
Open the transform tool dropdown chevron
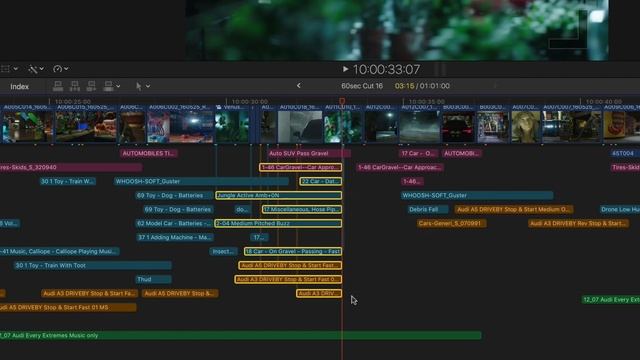coord(16,69)
